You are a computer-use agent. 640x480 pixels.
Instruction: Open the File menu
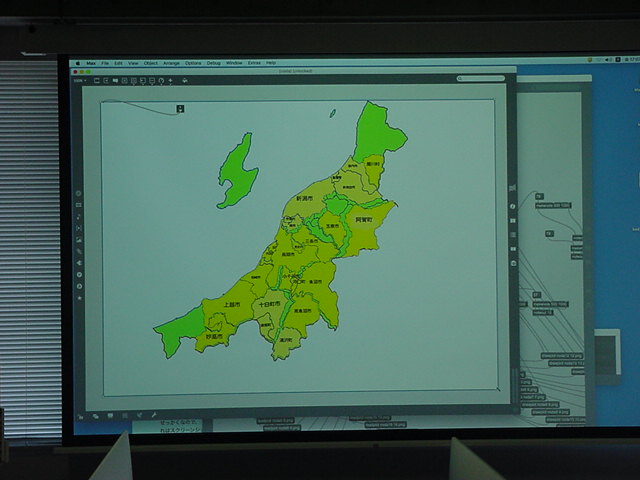(105, 63)
